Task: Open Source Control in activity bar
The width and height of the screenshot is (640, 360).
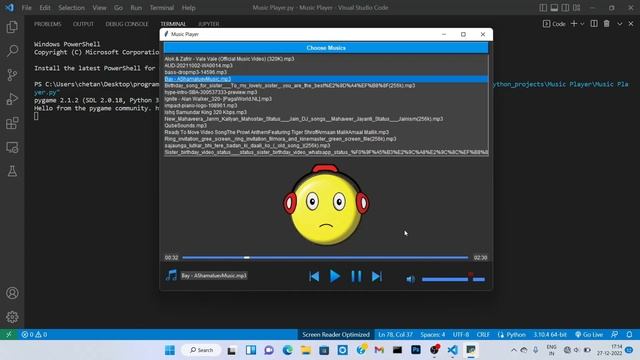Action: click(x=12, y=75)
